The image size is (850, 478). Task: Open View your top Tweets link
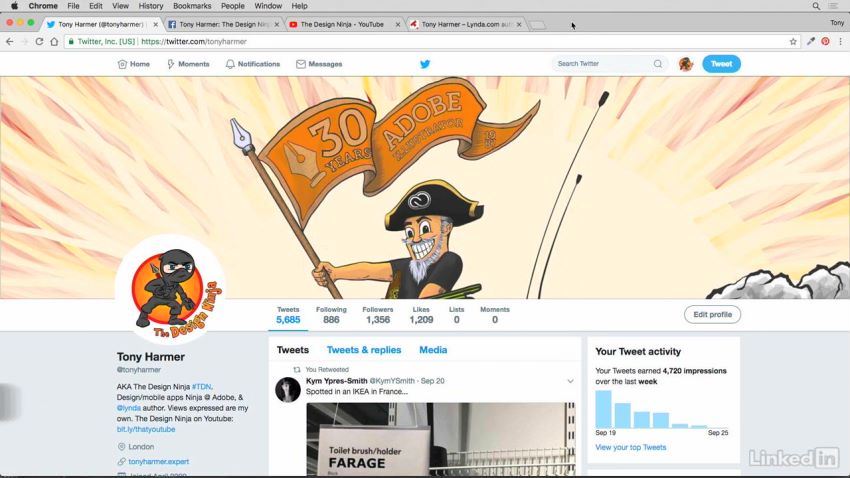(630, 447)
